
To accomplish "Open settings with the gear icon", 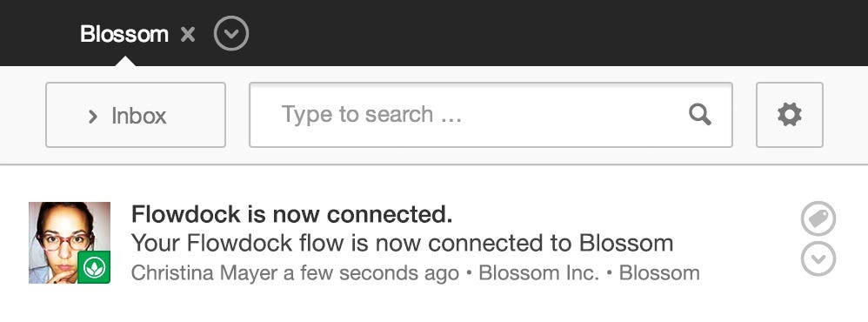I will 790,115.
